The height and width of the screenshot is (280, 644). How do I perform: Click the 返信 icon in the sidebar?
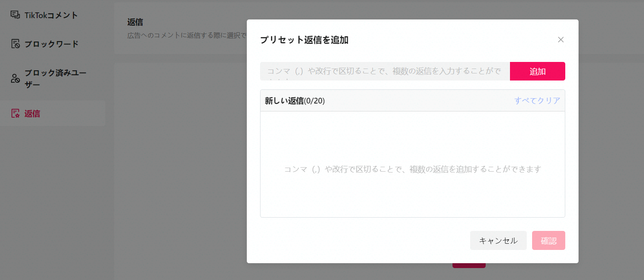pos(15,113)
